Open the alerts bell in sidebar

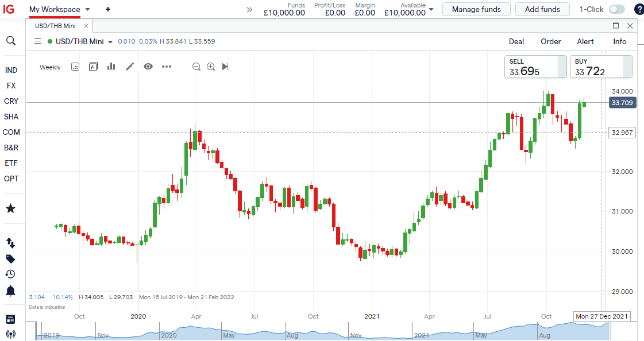[x=10, y=291]
